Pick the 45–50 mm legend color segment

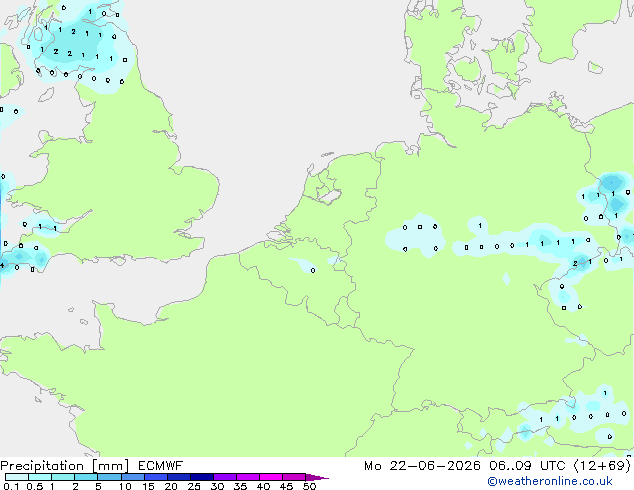pyautogui.click(x=294, y=477)
